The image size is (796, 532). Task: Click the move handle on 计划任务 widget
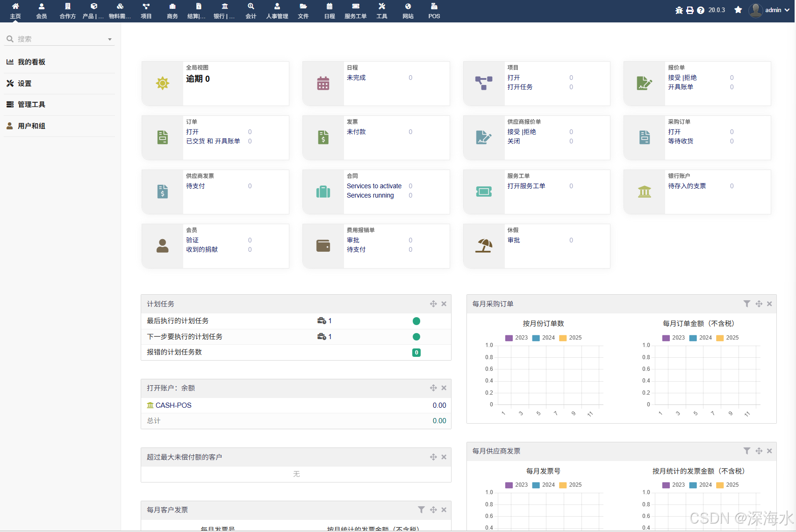pyautogui.click(x=433, y=304)
